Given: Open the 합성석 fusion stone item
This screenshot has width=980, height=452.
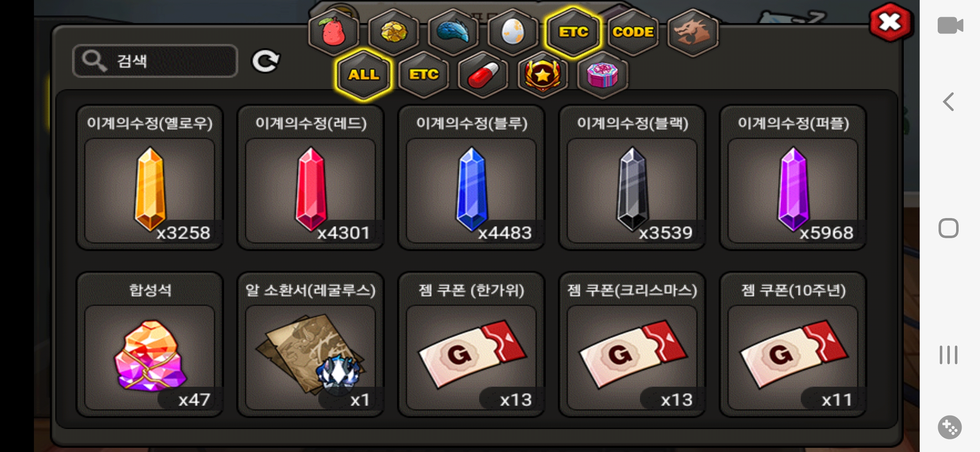Looking at the screenshot, I should point(150,345).
